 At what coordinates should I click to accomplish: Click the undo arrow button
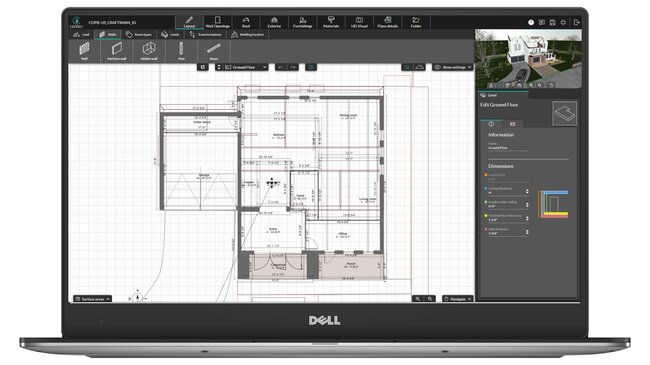281,67
